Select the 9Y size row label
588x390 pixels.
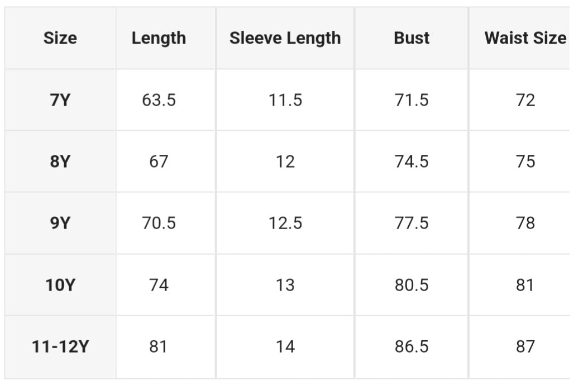60,223
